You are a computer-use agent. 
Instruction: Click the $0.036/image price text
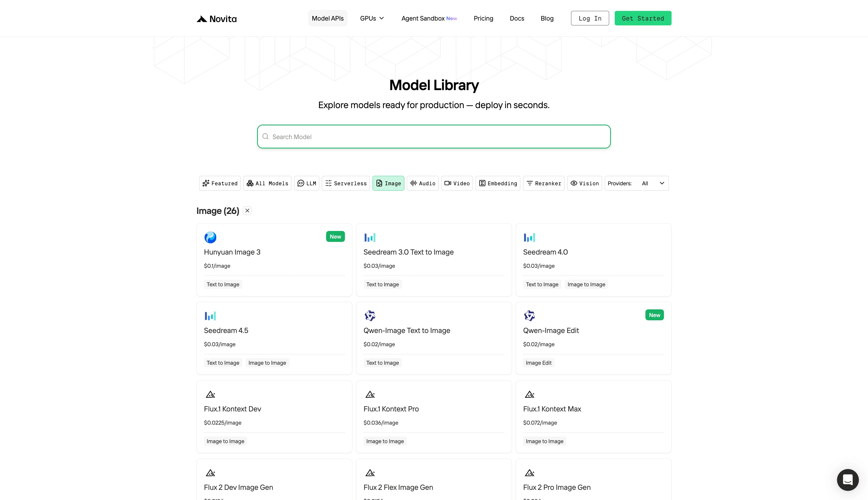pos(381,423)
